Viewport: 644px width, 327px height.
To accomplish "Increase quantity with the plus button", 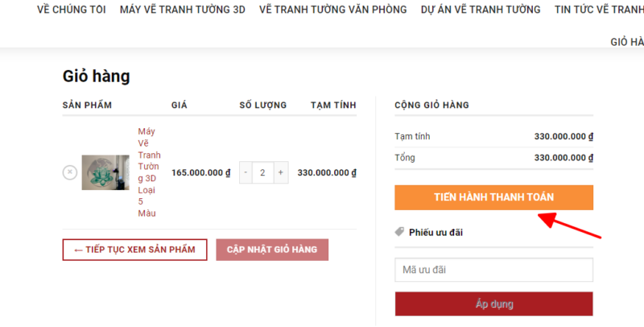I will [x=280, y=172].
